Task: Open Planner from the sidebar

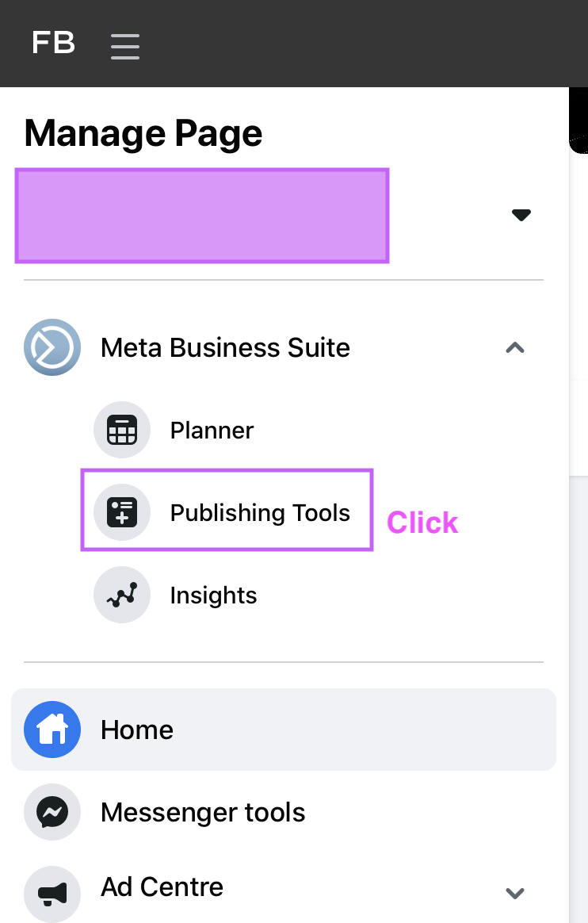Action: (212, 431)
